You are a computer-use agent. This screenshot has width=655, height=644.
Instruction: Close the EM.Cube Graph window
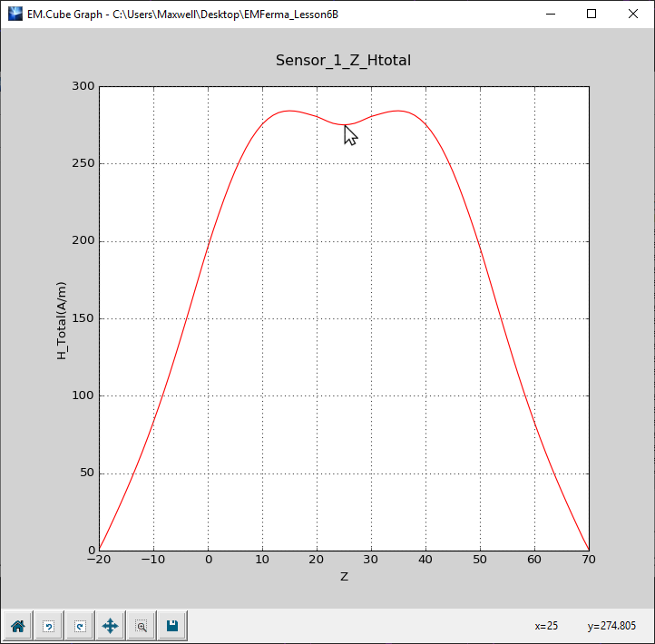633,15
